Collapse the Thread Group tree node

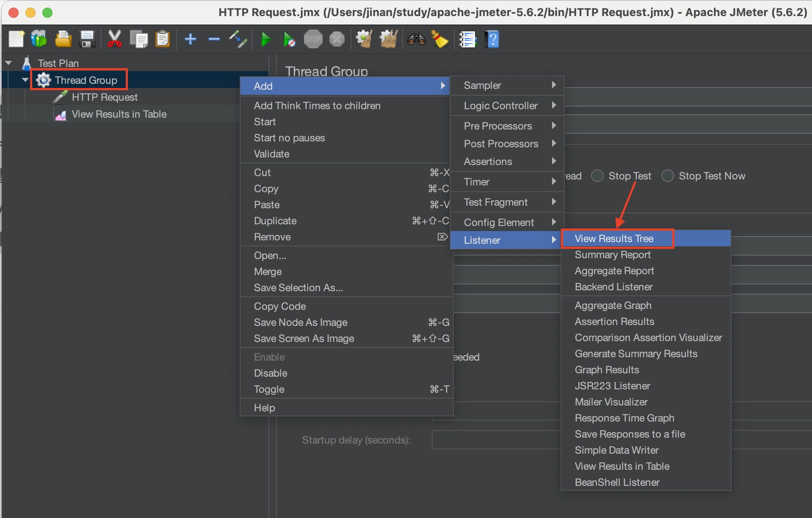pyautogui.click(x=25, y=80)
